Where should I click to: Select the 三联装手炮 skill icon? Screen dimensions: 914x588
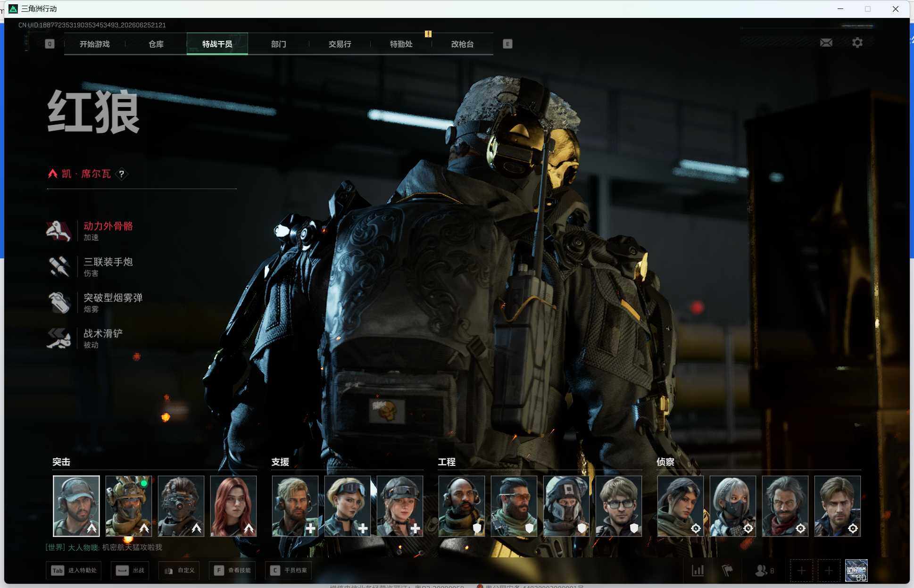tap(59, 266)
